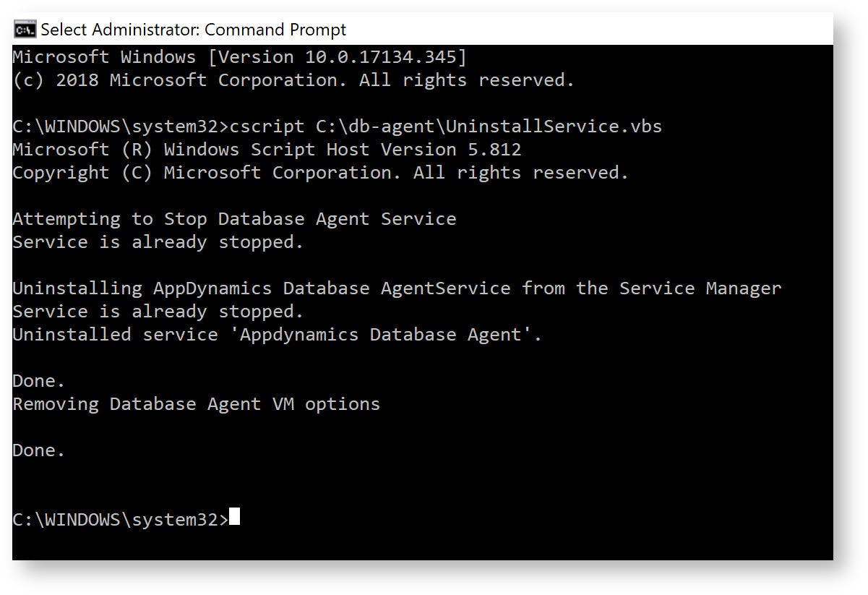This screenshot has width=868, height=595.
Task: Click 'Attempting to Stop Database Agent Service' text
Action: [234, 219]
